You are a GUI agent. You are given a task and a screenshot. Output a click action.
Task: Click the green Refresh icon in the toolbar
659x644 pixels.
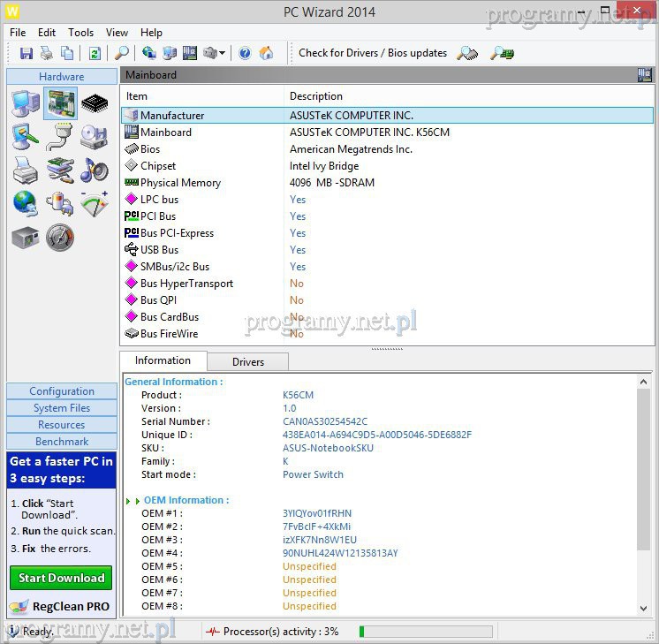[95, 53]
